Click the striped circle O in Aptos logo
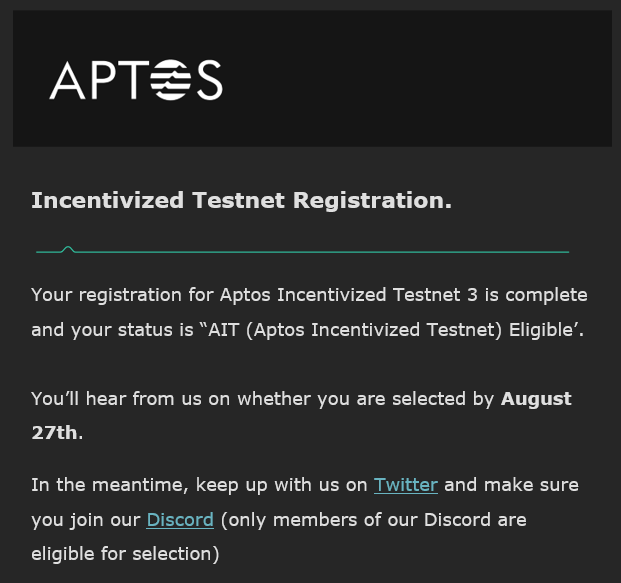 [171, 80]
